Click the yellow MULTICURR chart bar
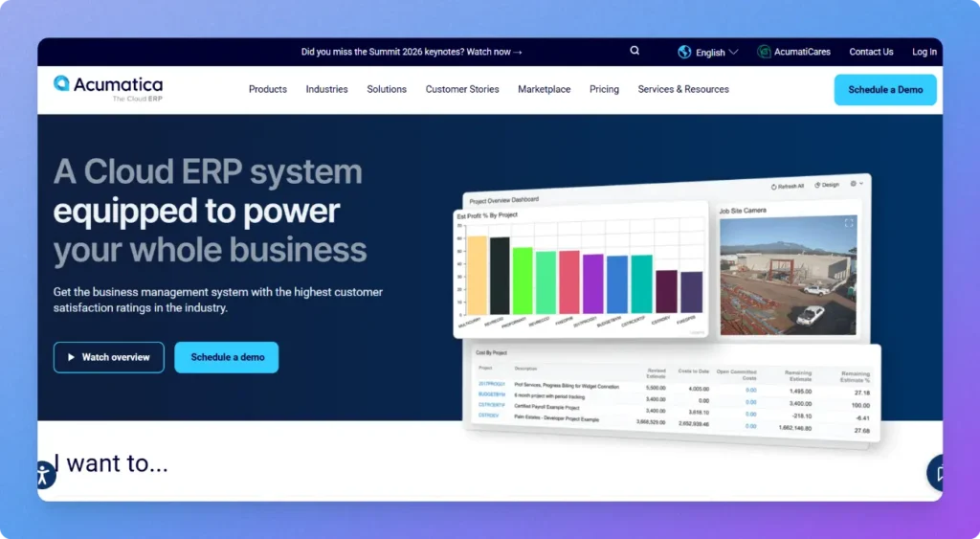980x539 pixels. [477, 275]
